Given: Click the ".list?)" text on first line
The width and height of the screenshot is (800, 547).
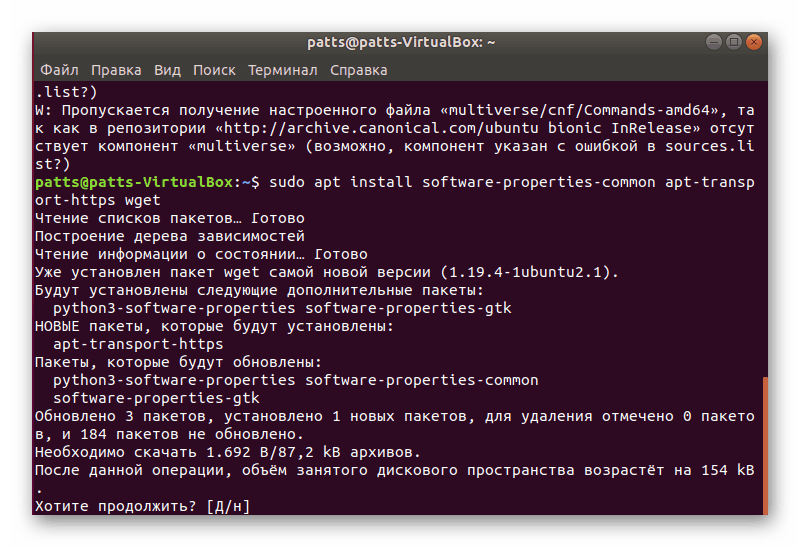Looking at the screenshot, I should point(66,92).
